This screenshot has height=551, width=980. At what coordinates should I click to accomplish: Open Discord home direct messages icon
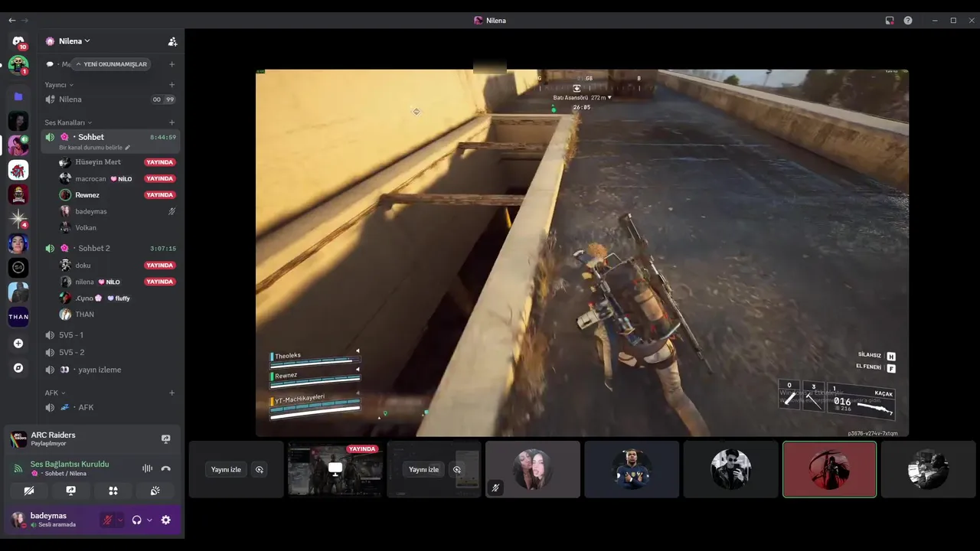[x=18, y=41]
